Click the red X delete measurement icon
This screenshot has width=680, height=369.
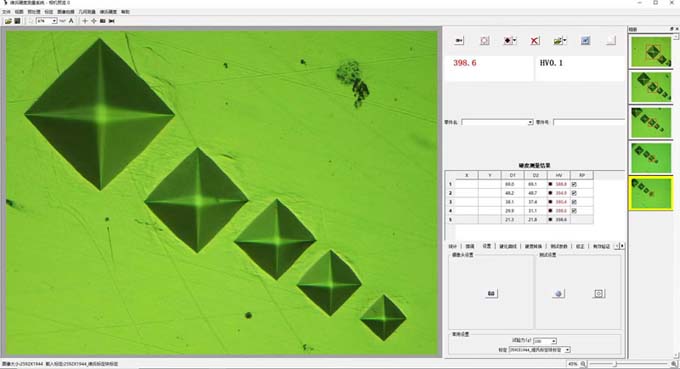tap(535, 41)
